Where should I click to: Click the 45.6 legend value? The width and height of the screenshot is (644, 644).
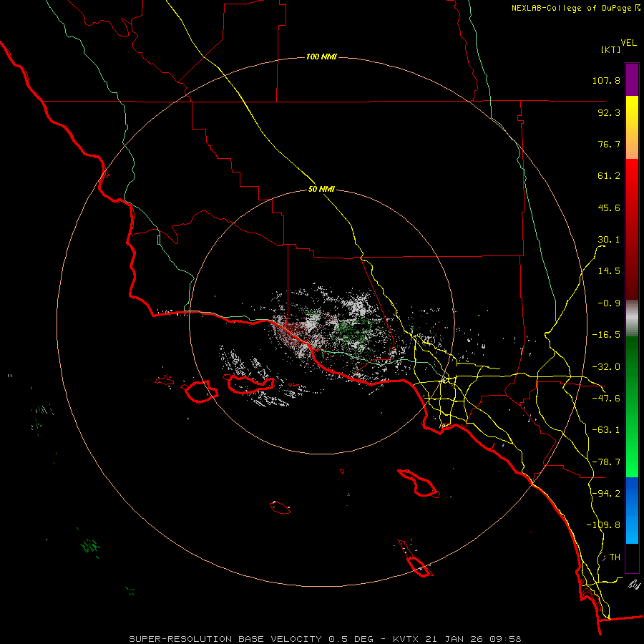(609, 208)
